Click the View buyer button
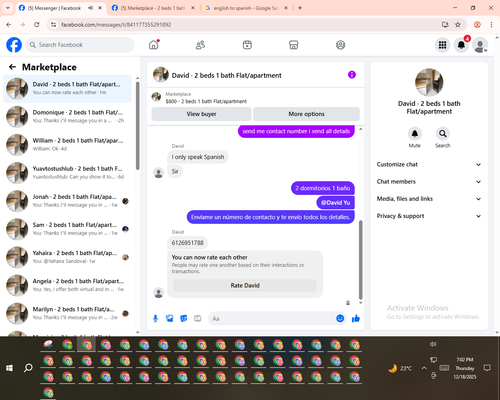 (201, 114)
